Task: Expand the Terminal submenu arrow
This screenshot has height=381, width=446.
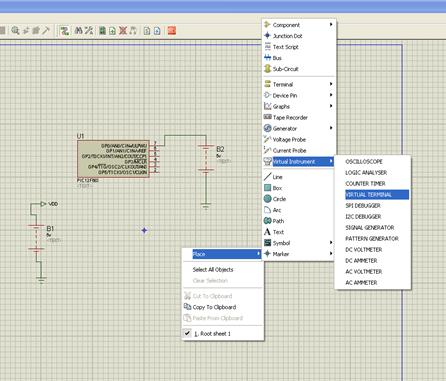Action: pos(331,84)
